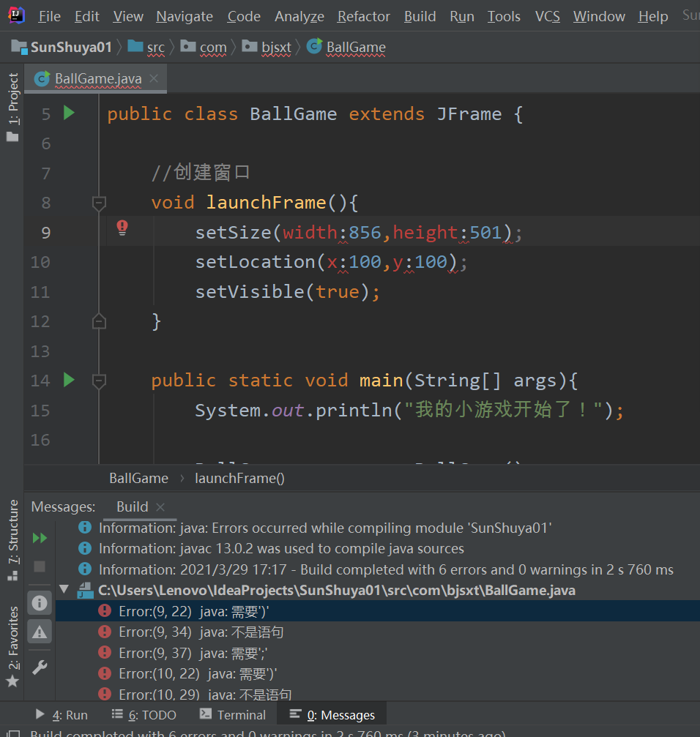Screen dimensions: 700x737
Task: Close the Build messages tab
Action: 160,507
